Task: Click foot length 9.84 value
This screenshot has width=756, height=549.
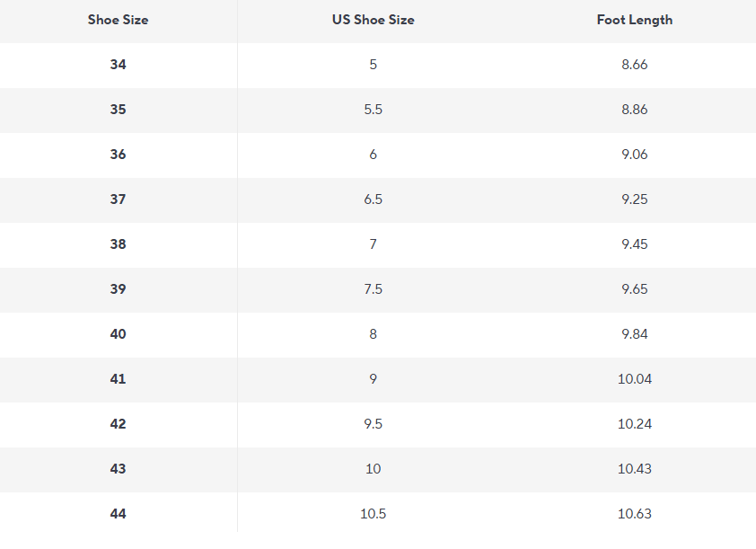Action: tap(635, 334)
